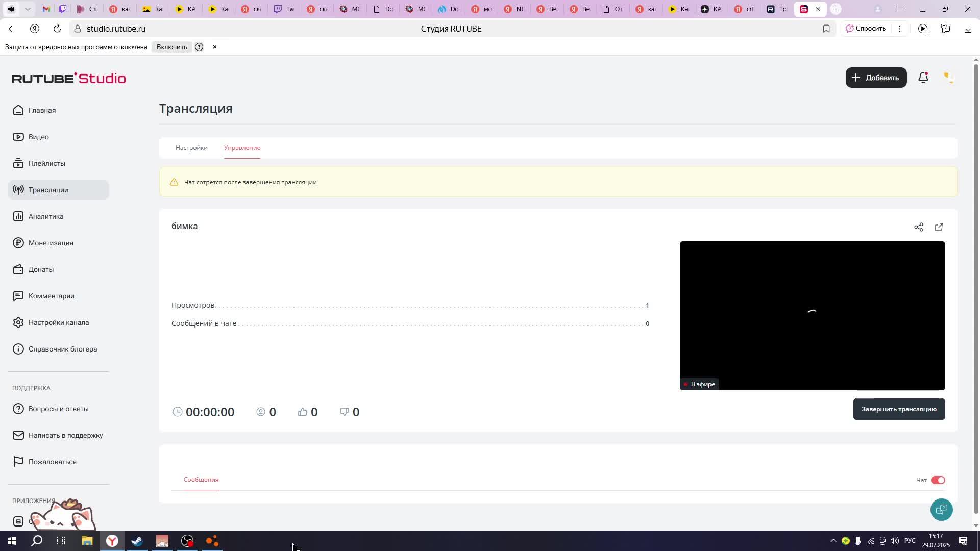Go to Монетизация section
The width and height of the screenshot is (980, 551).
coord(51,243)
